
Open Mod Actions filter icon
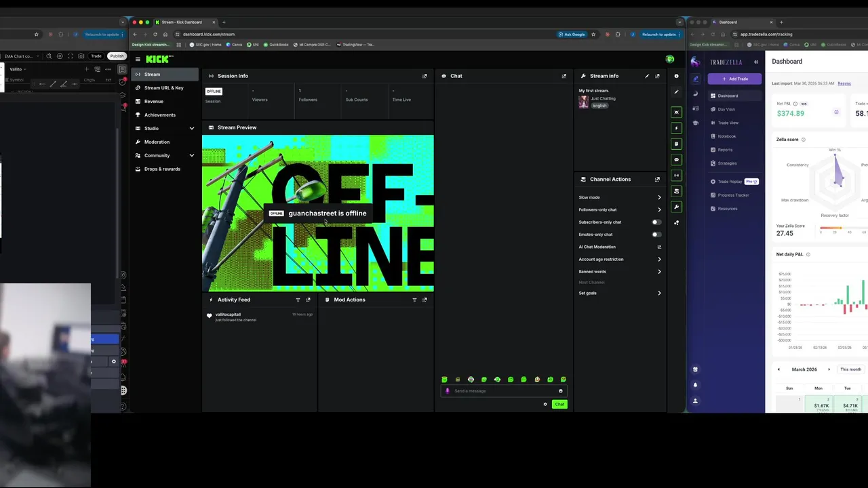(x=414, y=300)
